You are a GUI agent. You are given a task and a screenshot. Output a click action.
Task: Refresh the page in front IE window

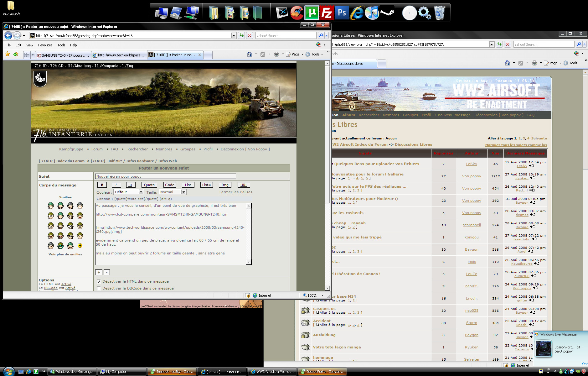(241, 35)
